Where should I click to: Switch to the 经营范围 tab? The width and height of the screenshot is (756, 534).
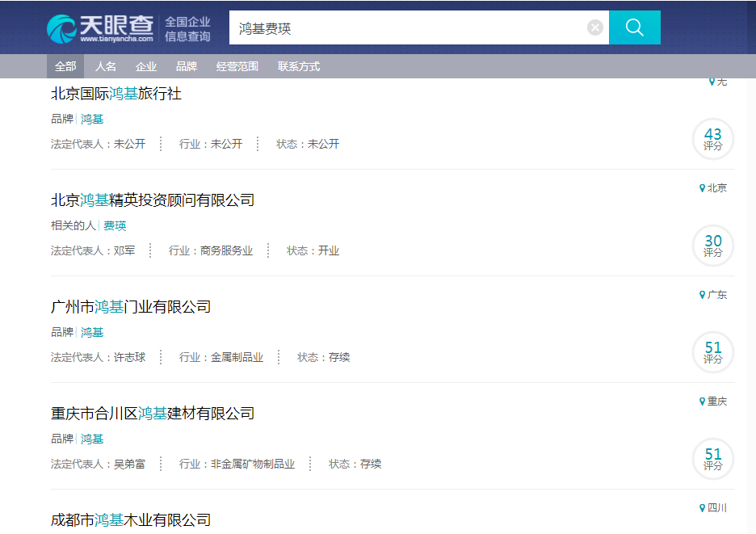237,66
